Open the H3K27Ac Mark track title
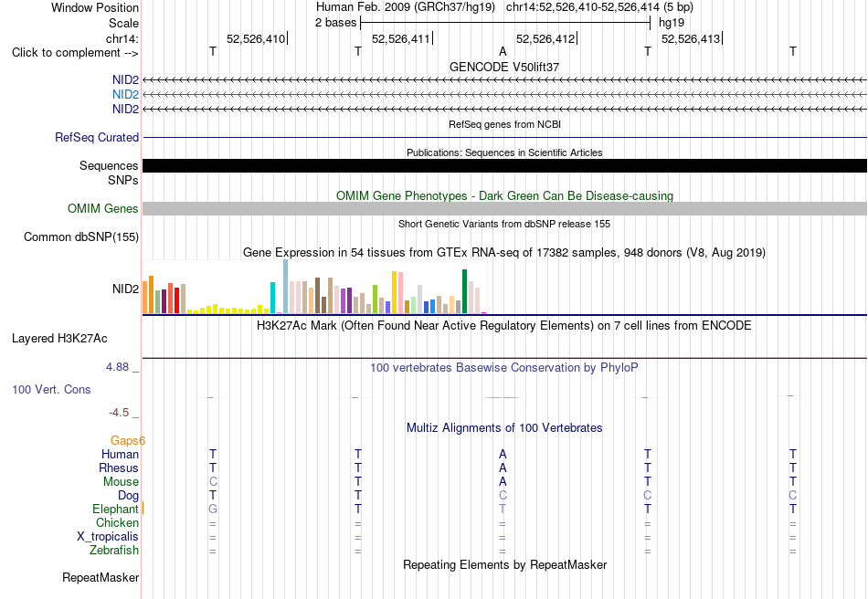 click(x=504, y=326)
